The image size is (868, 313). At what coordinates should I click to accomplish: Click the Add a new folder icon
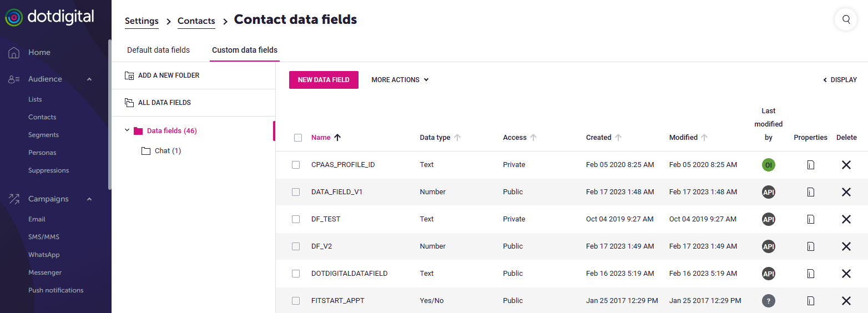(129, 75)
